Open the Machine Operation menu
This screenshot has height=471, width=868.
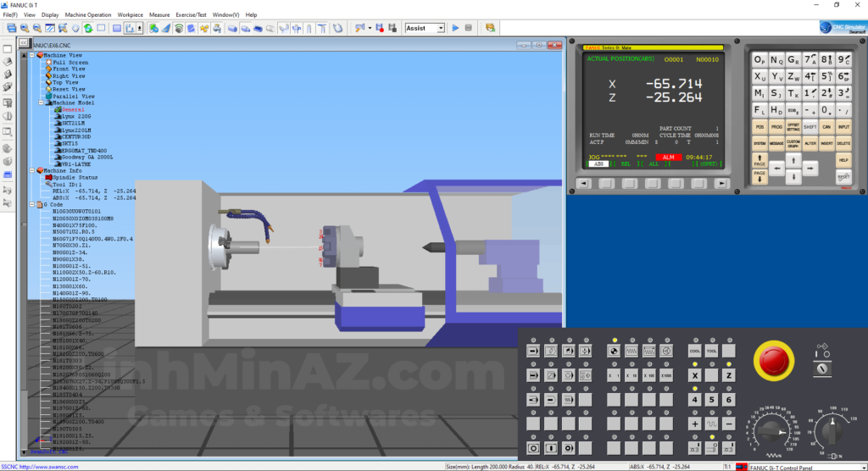[x=88, y=15]
